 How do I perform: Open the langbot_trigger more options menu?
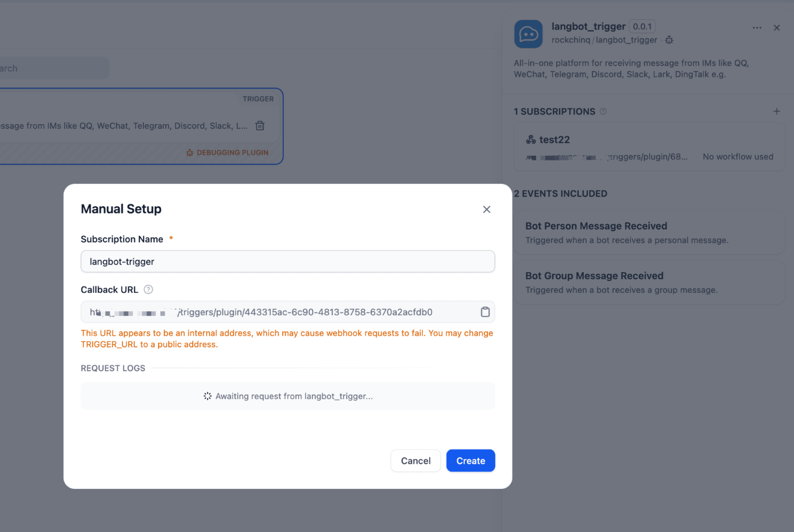point(757,28)
